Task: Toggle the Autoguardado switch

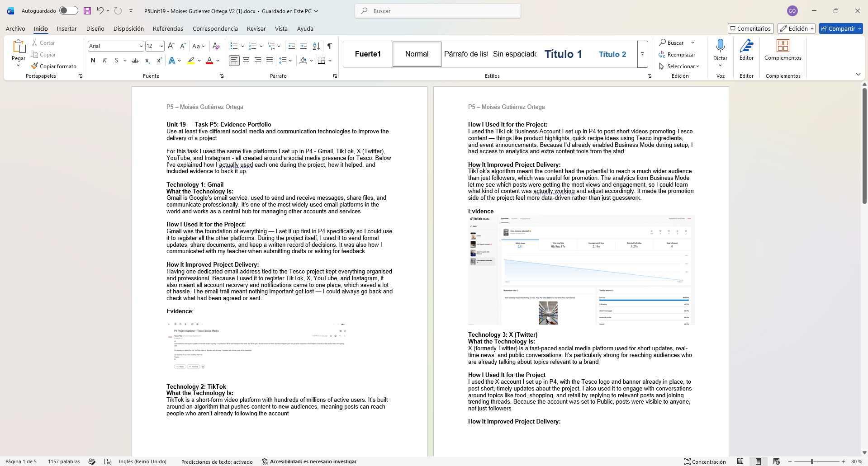Action: click(68, 10)
